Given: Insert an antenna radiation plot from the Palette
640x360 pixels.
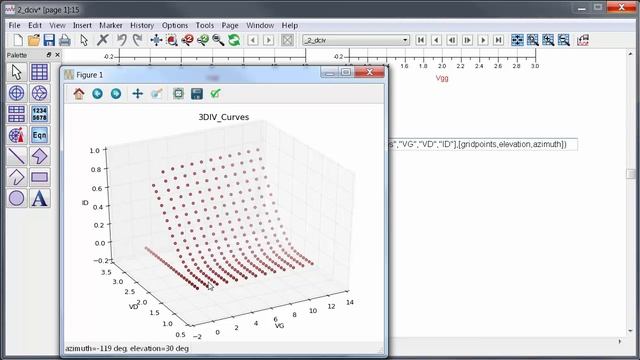Looking at the screenshot, I should [x=16, y=135].
